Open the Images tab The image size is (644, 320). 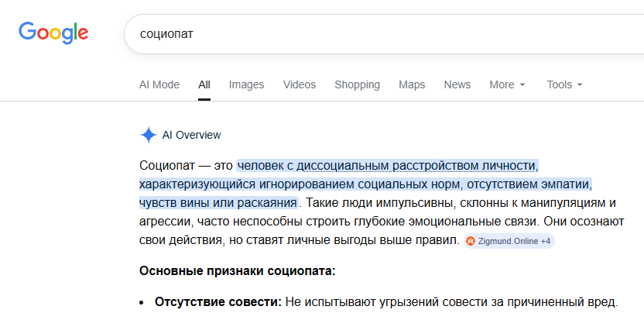[x=246, y=84]
